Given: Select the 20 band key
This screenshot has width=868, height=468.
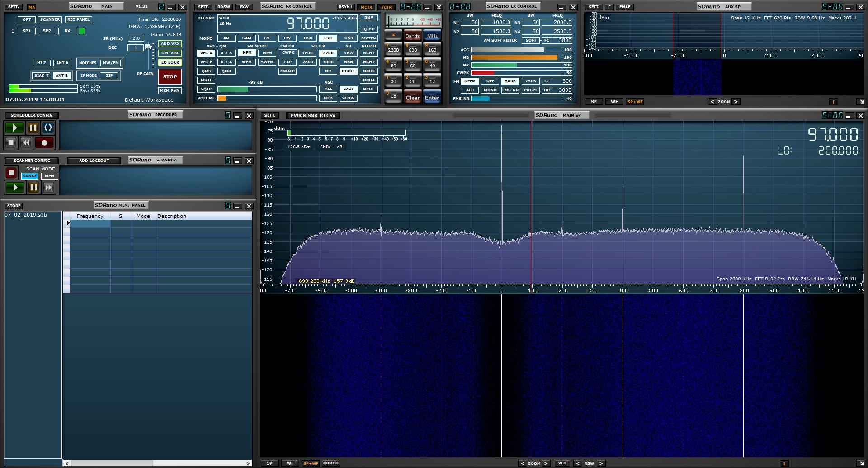Looking at the screenshot, I should pyautogui.click(x=413, y=81).
